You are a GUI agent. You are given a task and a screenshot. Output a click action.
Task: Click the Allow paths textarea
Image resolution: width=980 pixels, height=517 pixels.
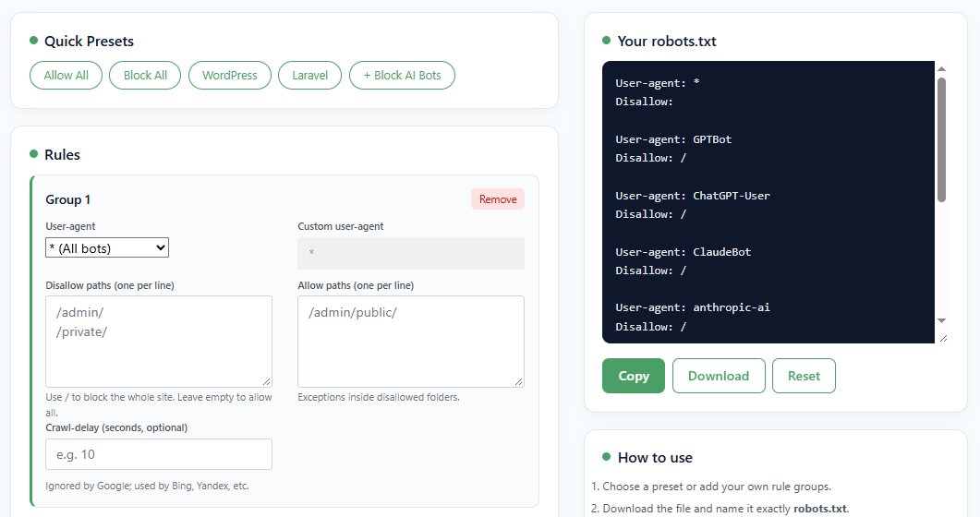point(411,341)
